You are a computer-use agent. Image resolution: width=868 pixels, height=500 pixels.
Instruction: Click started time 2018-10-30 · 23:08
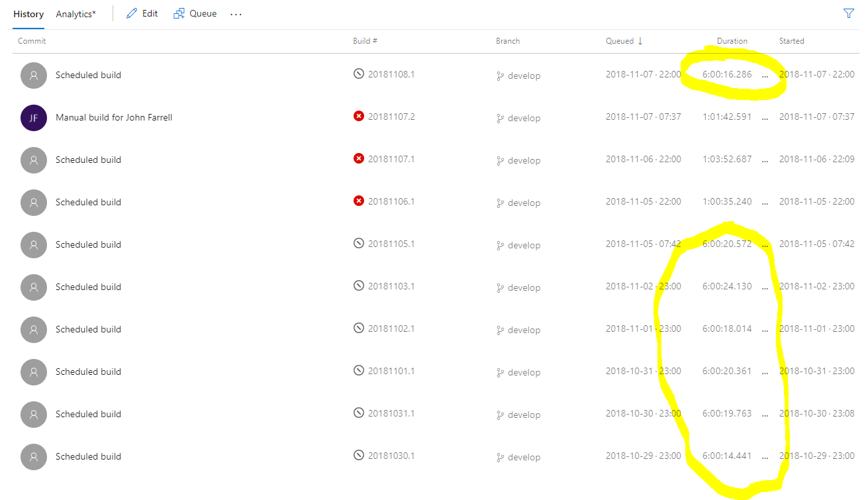[817, 413]
